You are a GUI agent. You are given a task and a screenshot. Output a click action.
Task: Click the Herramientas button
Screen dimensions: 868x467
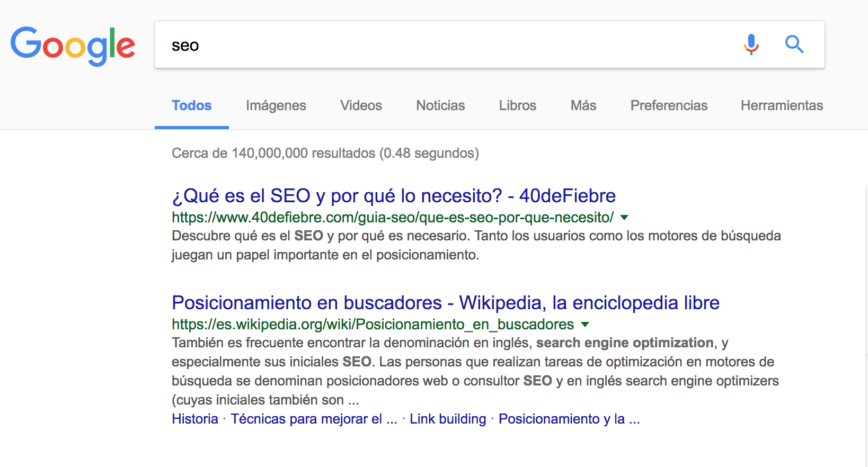point(782,105)
